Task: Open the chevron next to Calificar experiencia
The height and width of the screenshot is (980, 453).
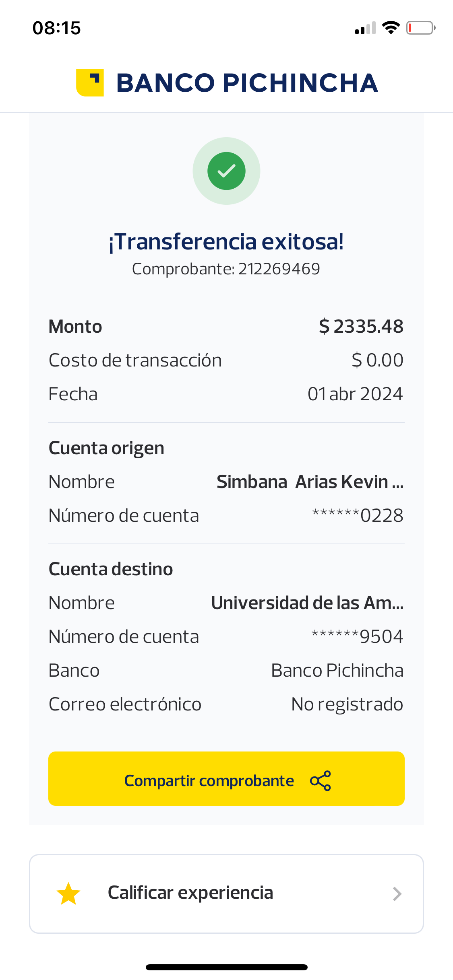Action: coord(397,894)
